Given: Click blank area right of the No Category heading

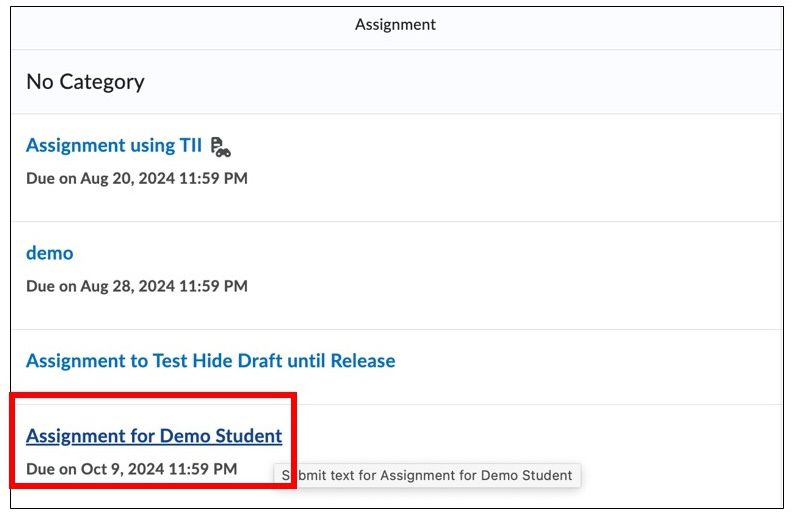Looking at the screenshot, I should 450,82.
